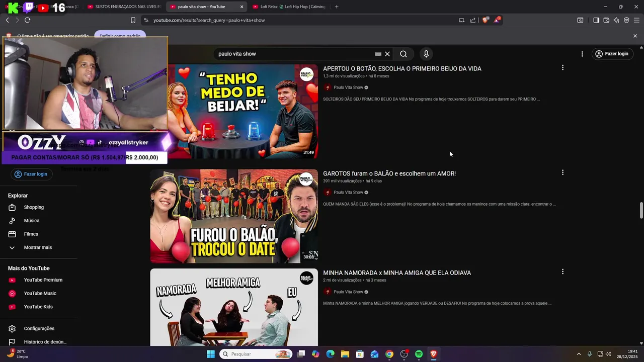Open YouTube settings three-dot menu near login
The image size is (644, 362).
pos(582,54)
